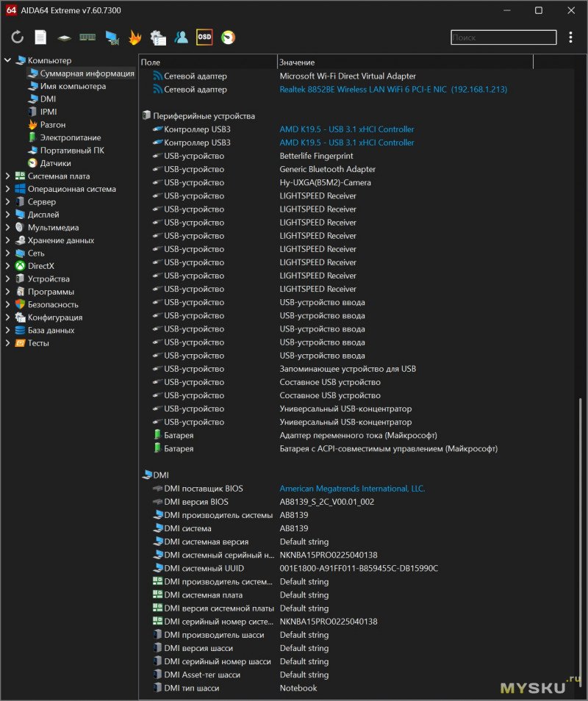Expand the Сервер tree node

7,201
